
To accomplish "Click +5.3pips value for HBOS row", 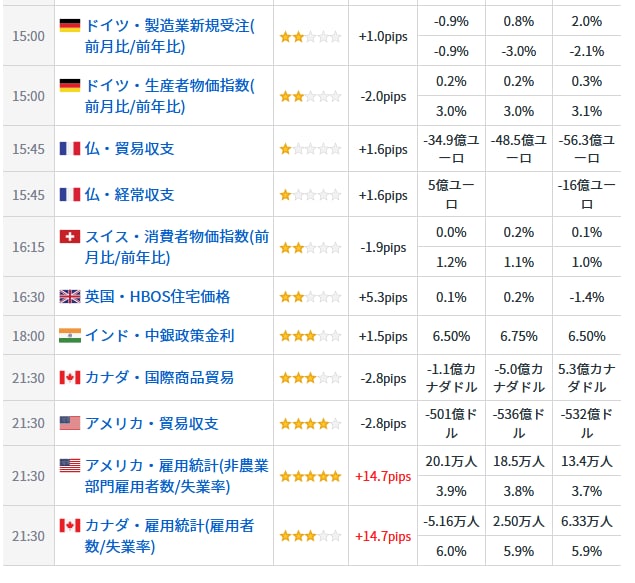I will point(383,297).
